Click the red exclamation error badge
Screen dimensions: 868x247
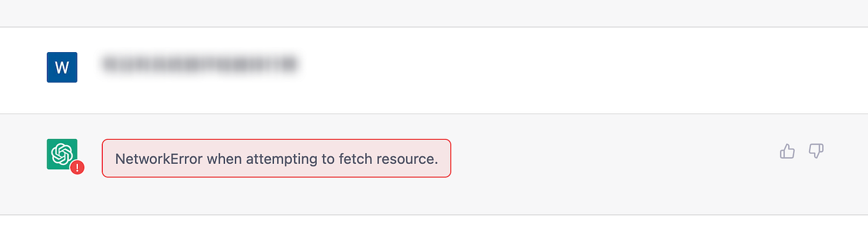(77, 168)
